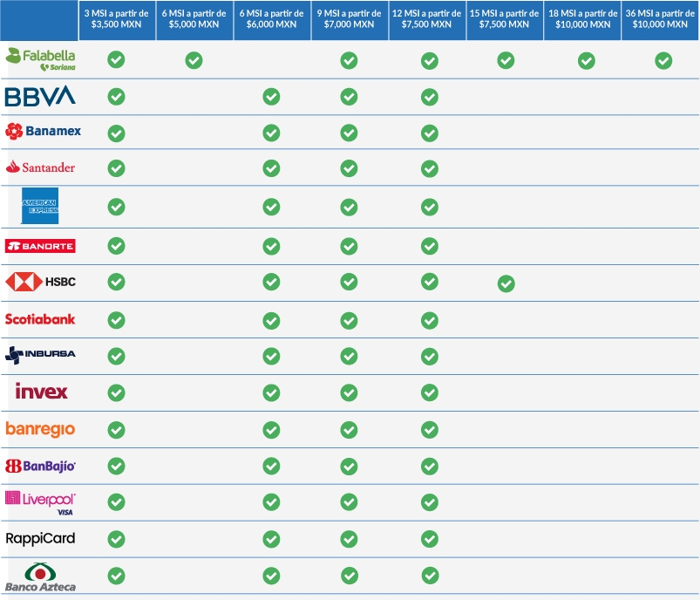Choose the Scotiabank logo
700x600 pixels.
(40, 319)
